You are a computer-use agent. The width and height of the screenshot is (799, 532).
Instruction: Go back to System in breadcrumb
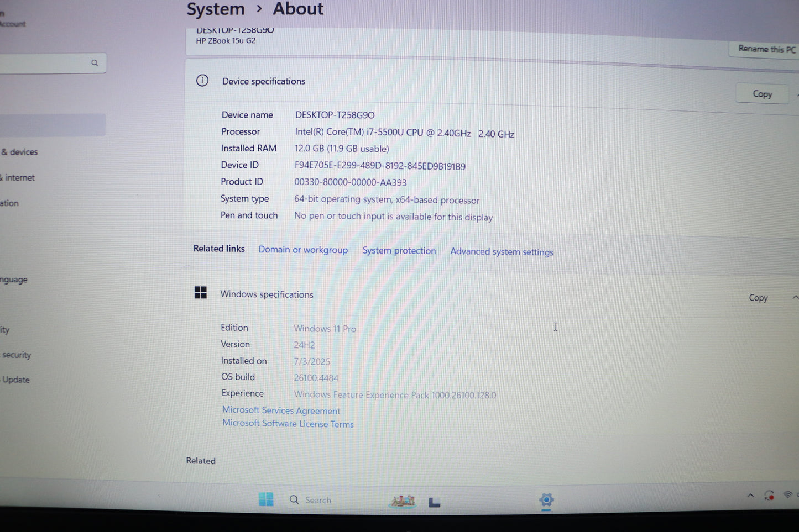pos(216,9)
